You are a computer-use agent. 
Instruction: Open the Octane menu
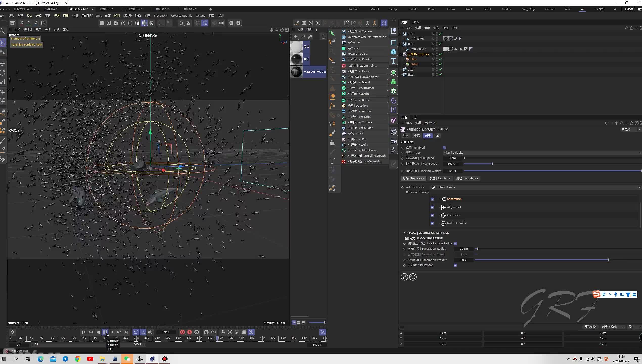click(x=200, y=16)
